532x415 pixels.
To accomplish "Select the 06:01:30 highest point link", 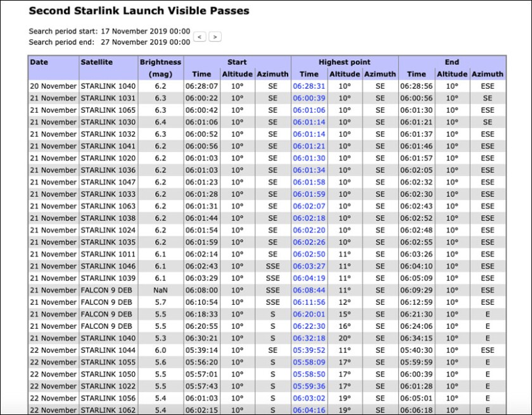I will (308, 158).
